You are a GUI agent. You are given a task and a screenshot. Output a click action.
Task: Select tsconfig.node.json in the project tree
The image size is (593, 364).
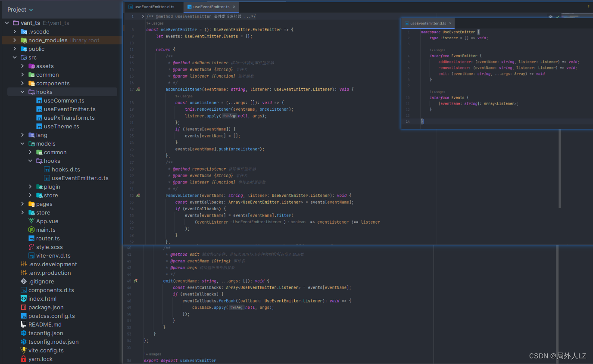click(53, 342)
